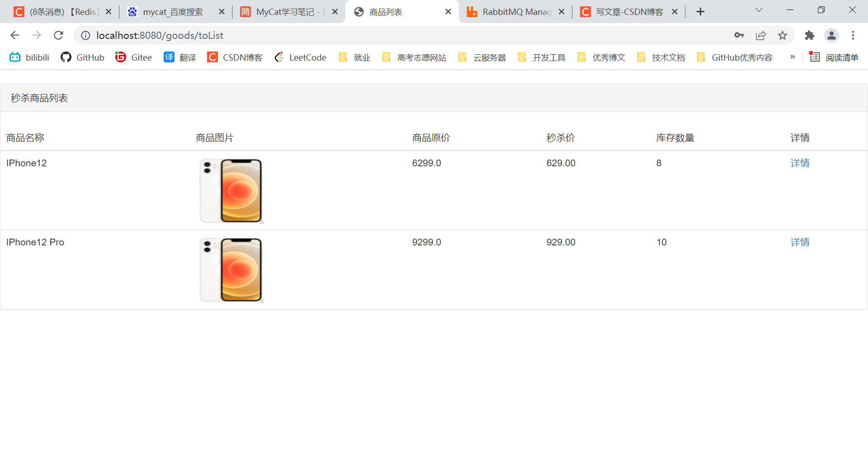Open 详情 link for IPhone12
This screenshot has width=868, height=461.
tap(800, 163)
